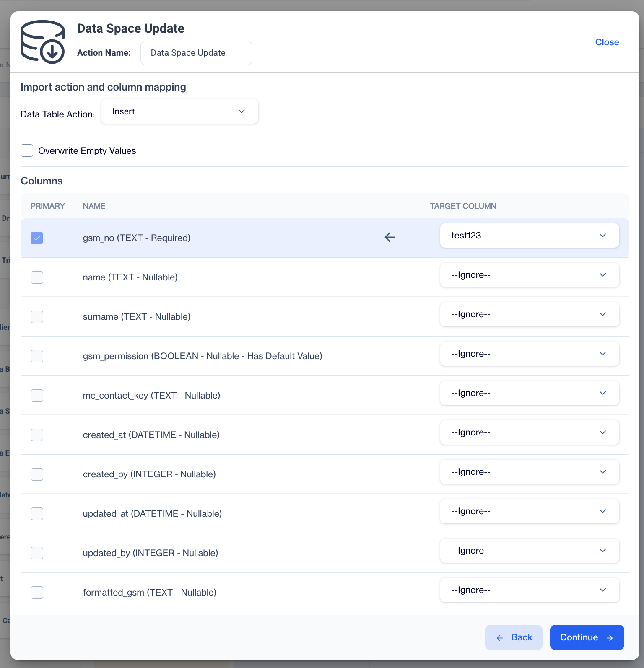Click the database download icon
Screen dimensions: 644x668
(43, 42)
